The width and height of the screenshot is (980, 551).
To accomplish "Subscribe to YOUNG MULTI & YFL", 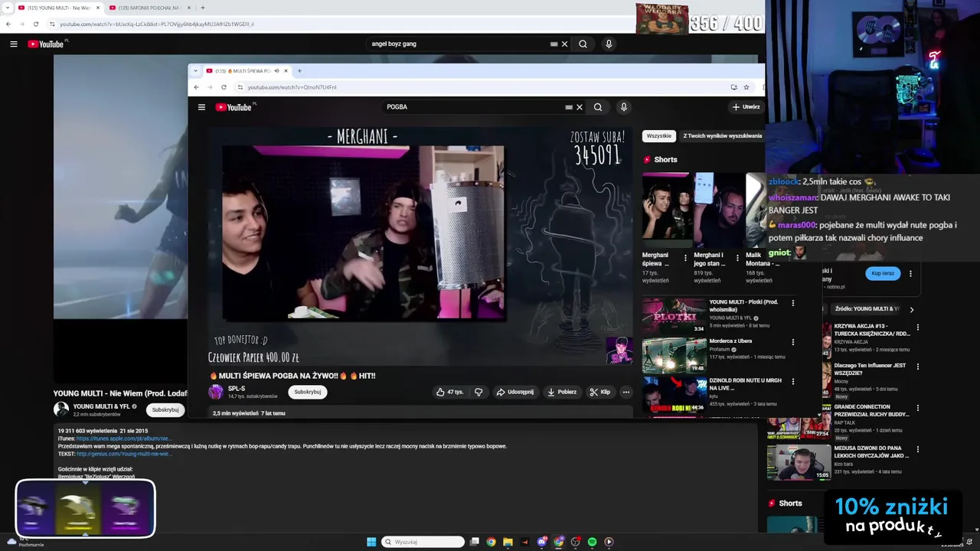I will pos(165,409).
